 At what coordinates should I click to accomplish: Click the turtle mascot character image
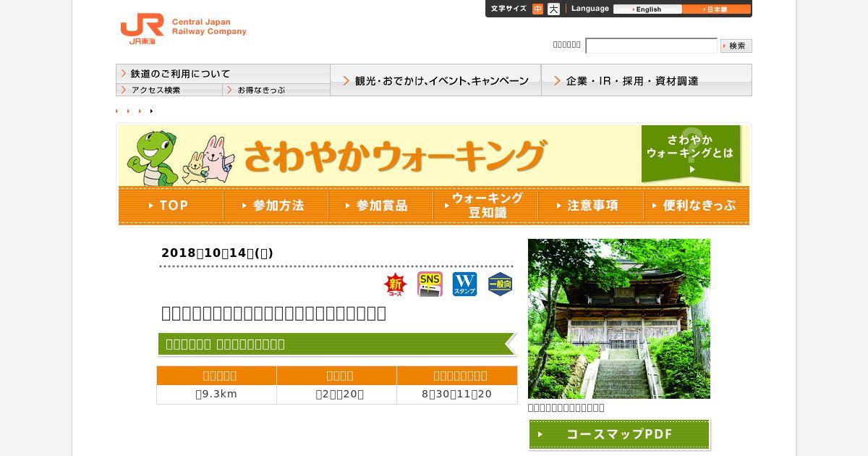pos(152,158)
